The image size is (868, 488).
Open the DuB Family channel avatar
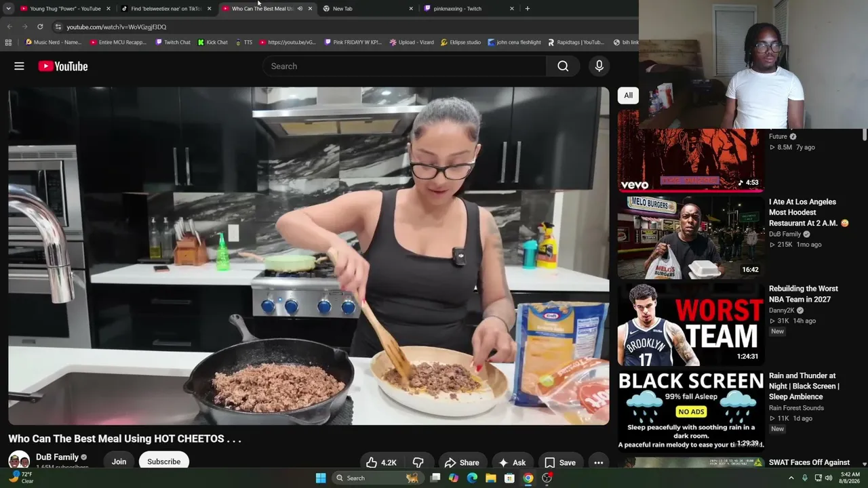19,461
